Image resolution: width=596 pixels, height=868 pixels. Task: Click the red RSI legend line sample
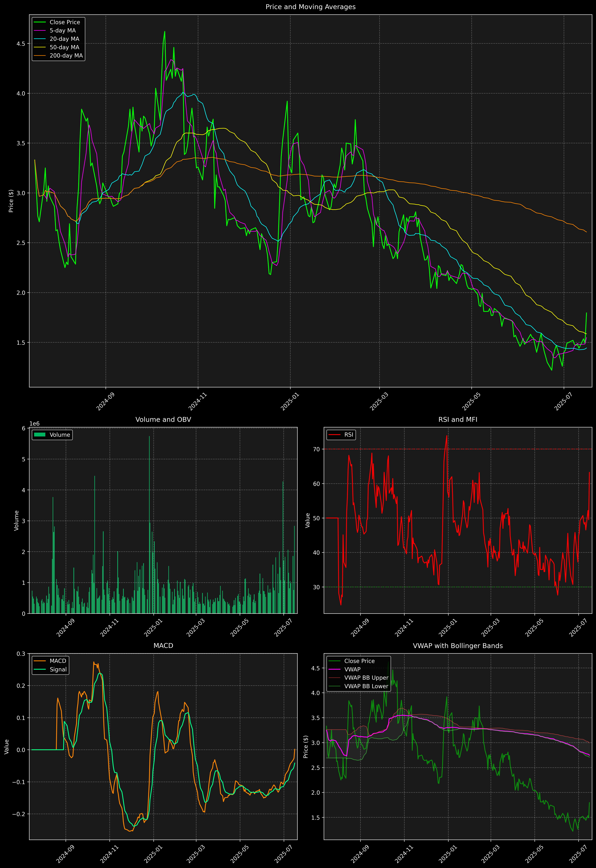pos(335,435)
